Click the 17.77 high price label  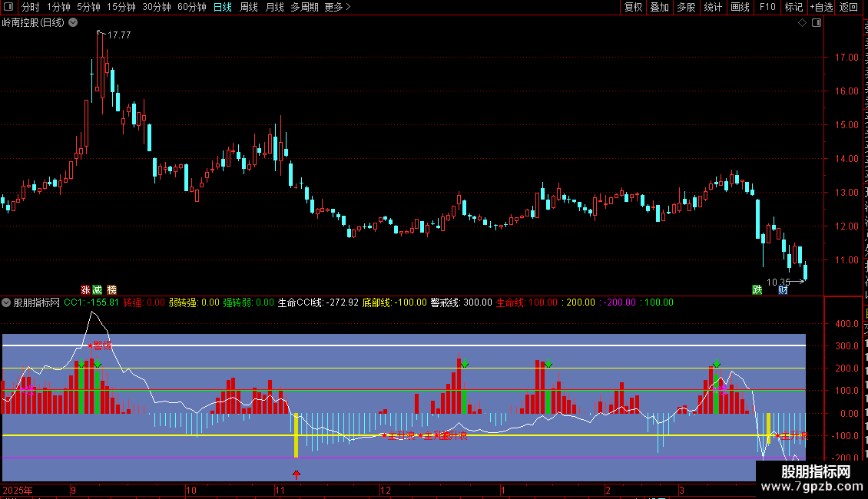click(x=119, y=35)
